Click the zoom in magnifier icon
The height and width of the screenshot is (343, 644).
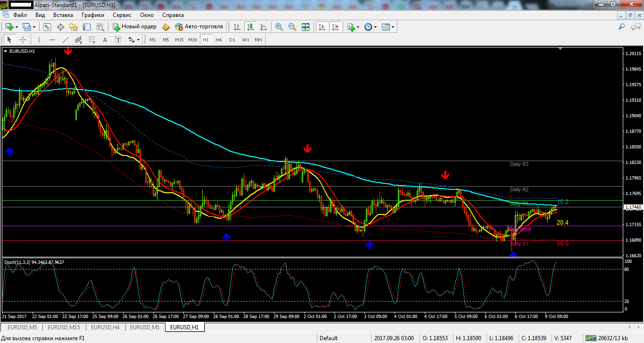[279, 27]
